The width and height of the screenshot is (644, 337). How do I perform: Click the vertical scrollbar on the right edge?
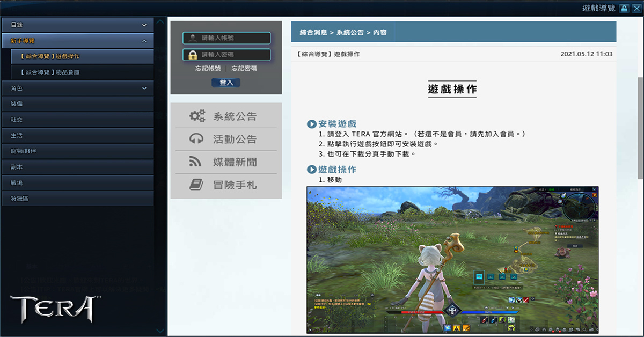point(640,128)
